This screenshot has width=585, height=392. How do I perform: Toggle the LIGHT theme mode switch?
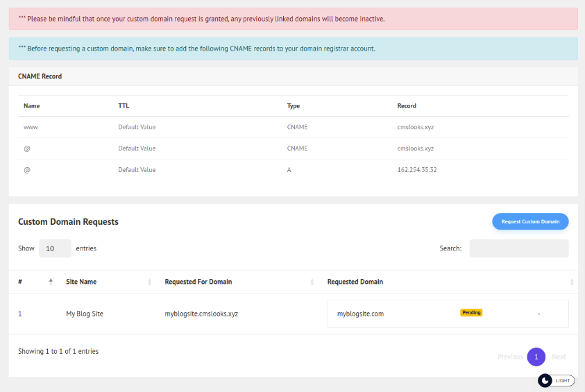click(x=555, y=380)
